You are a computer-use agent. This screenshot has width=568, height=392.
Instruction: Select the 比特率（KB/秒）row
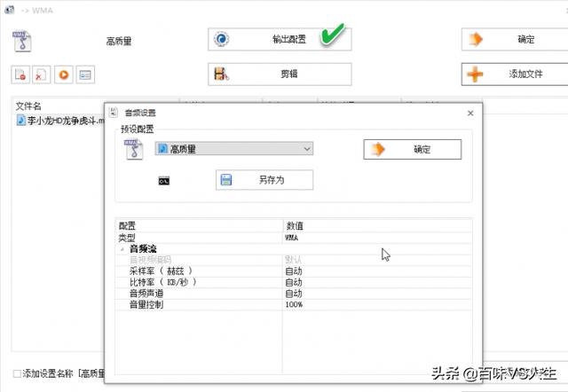tap(294, 282)
